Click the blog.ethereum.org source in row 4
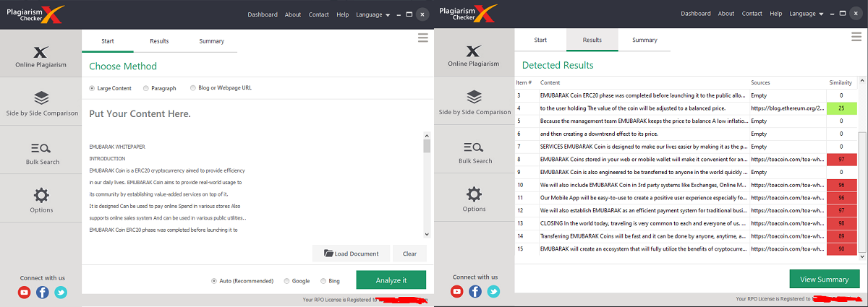 point(787,108)
